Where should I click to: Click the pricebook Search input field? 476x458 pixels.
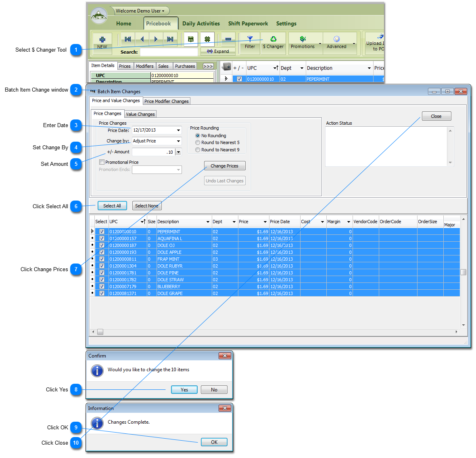click(x=169, y=52)
